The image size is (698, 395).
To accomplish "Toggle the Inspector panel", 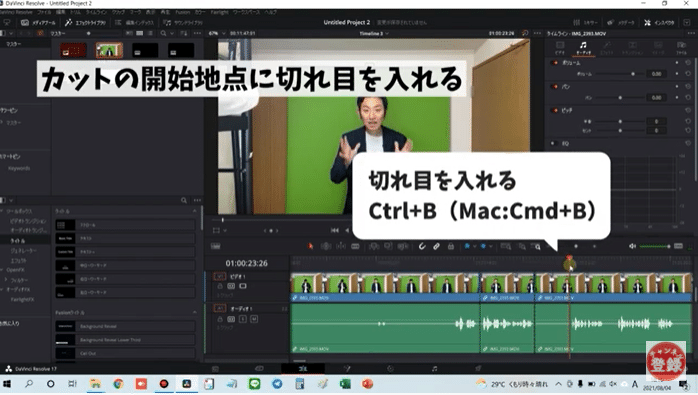I will [659, 22].
